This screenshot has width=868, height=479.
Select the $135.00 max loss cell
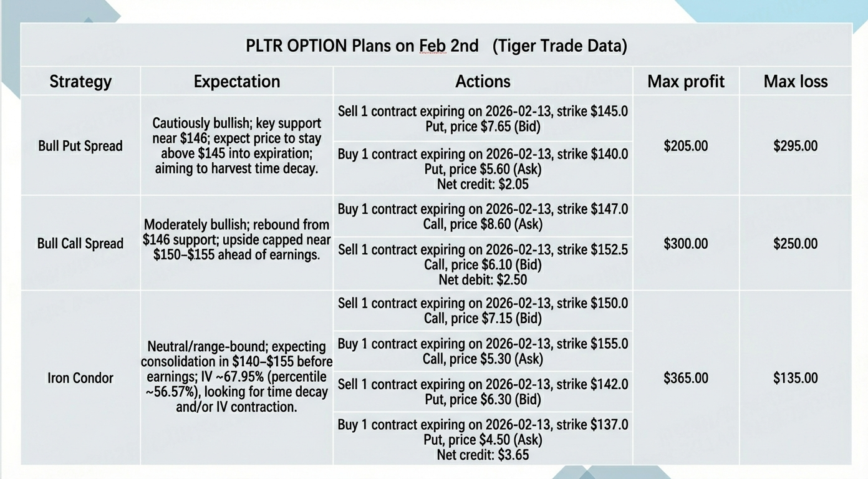point(796,378)
